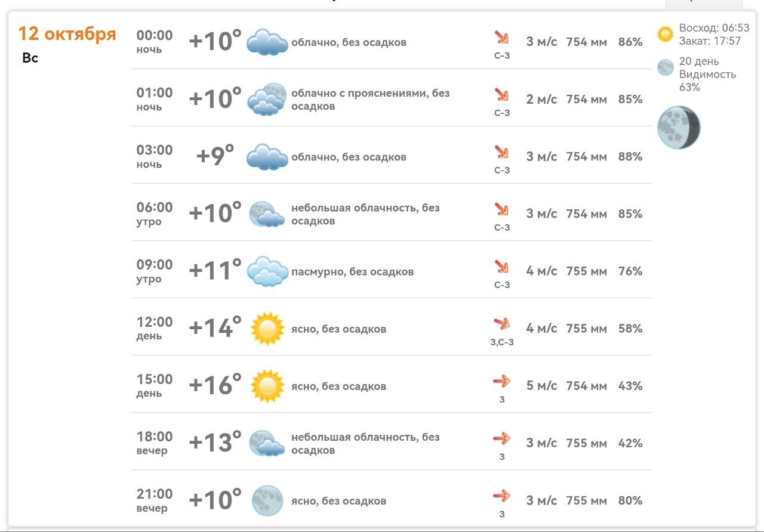The height and width of the screenshot is (532, 764).
Task: Click the 43% humidity value at 15:00
Action: (x=630, y=386)
